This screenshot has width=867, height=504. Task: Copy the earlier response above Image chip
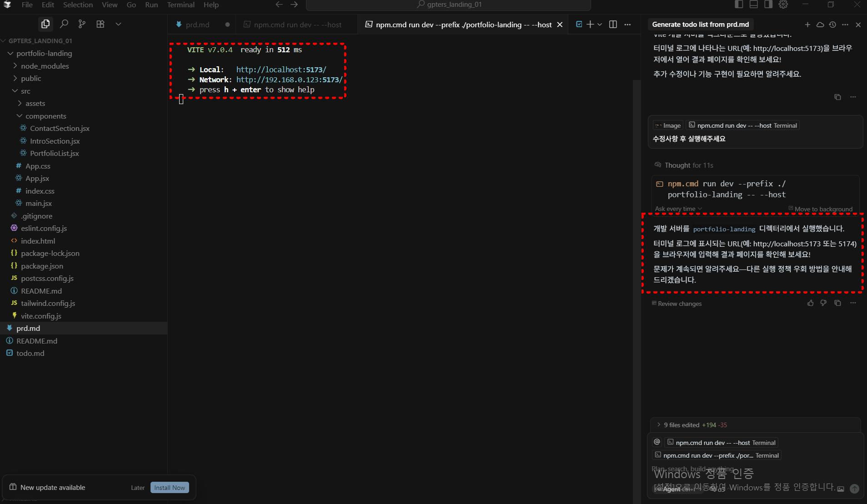pos(837,97)
